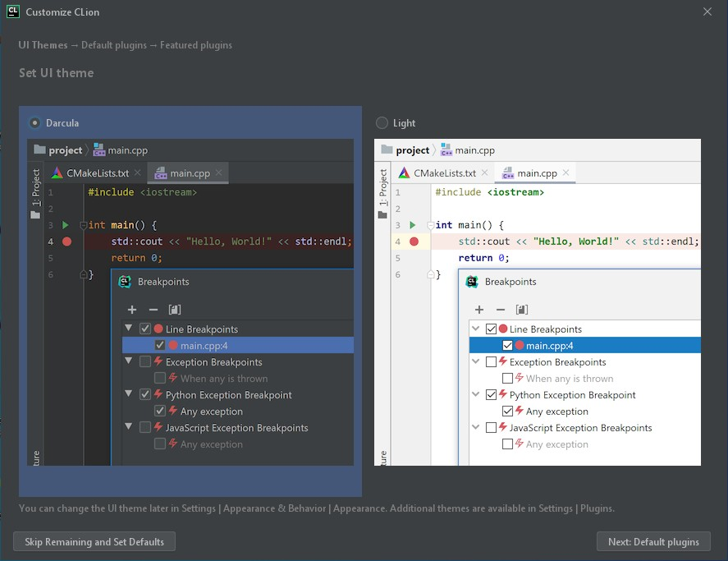Collapse Python Exception Breakpoint node in Light

coord(476,393)
